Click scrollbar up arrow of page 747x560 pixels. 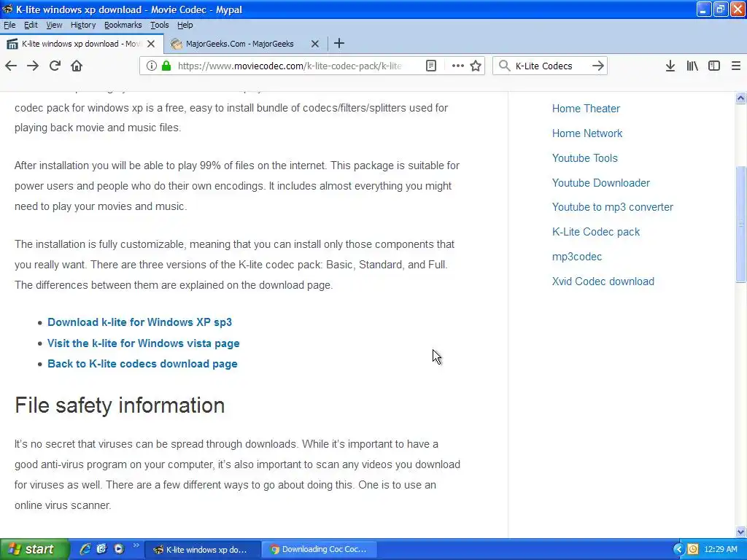point(741,98)
